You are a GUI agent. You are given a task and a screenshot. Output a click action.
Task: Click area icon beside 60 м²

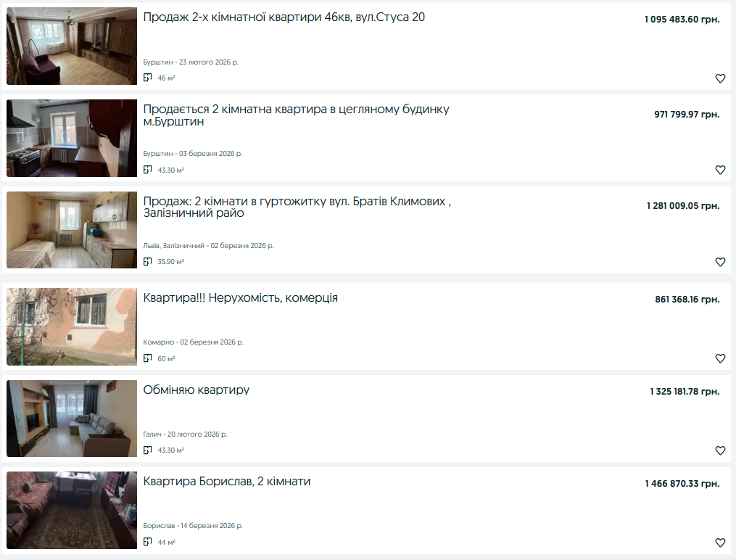point(147,358)
